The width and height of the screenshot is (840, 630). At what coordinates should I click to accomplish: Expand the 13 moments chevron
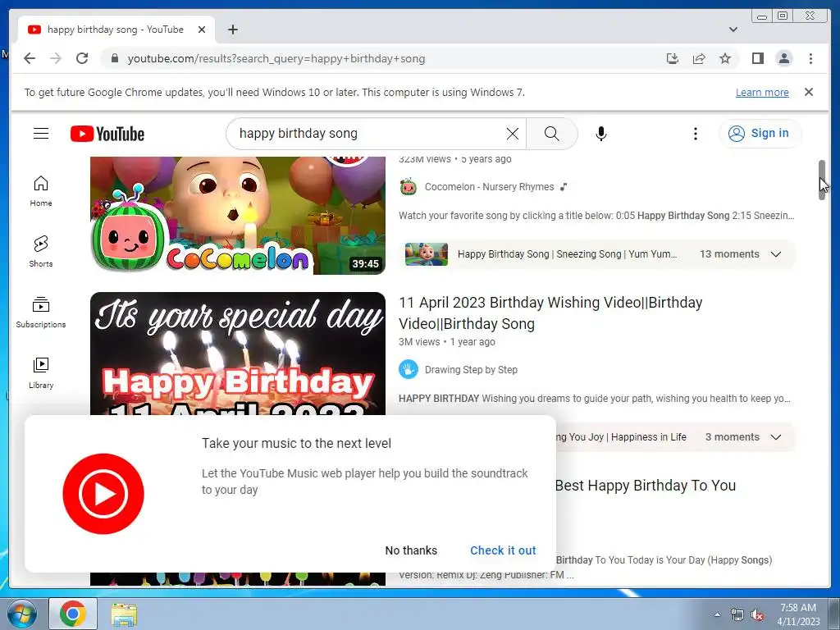tap(776, 254)
